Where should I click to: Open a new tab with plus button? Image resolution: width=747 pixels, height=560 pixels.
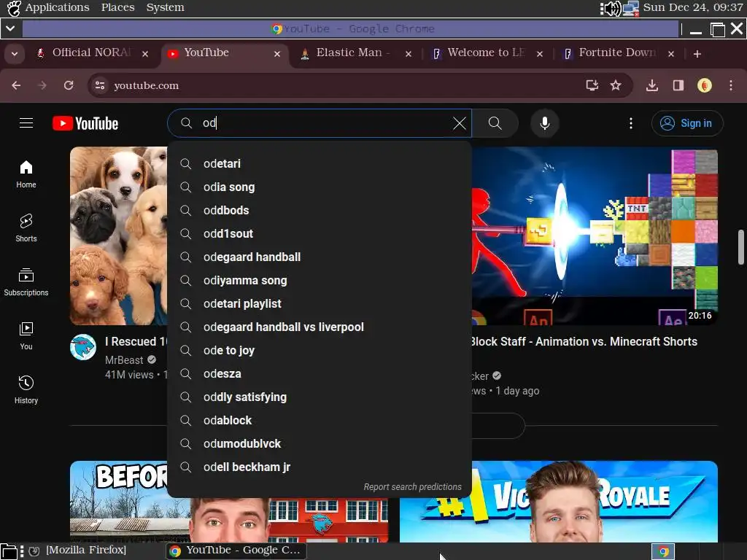tap(697, 54)
